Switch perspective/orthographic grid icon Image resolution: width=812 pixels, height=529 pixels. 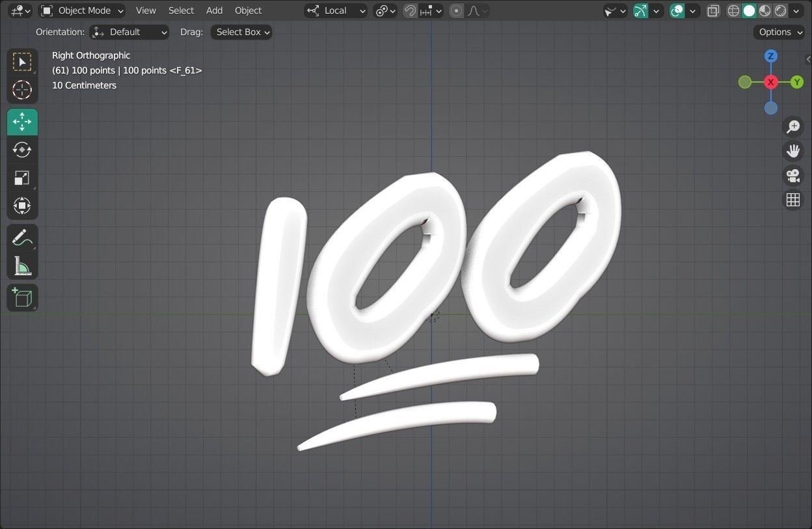tap(792, 200)
